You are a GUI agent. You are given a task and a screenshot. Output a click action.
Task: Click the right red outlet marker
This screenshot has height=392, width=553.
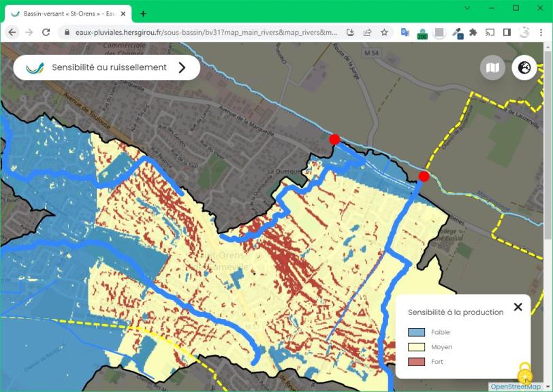424,176
